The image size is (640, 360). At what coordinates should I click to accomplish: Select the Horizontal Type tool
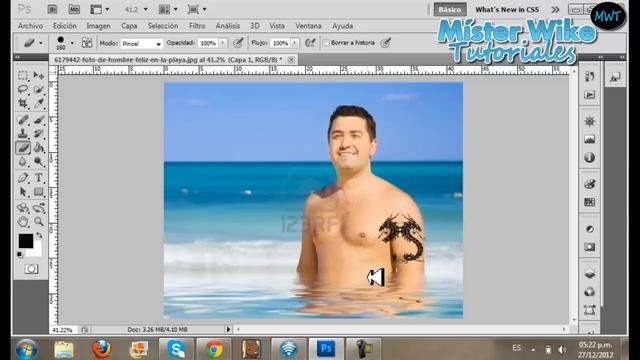click(39, 178)
